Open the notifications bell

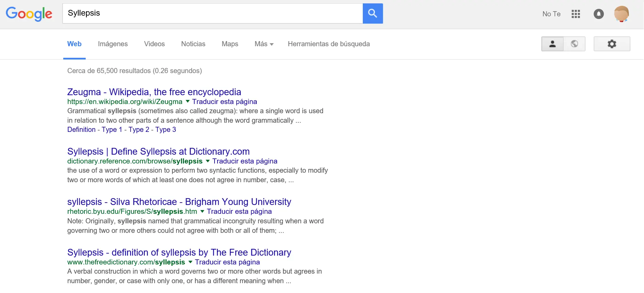598,14
